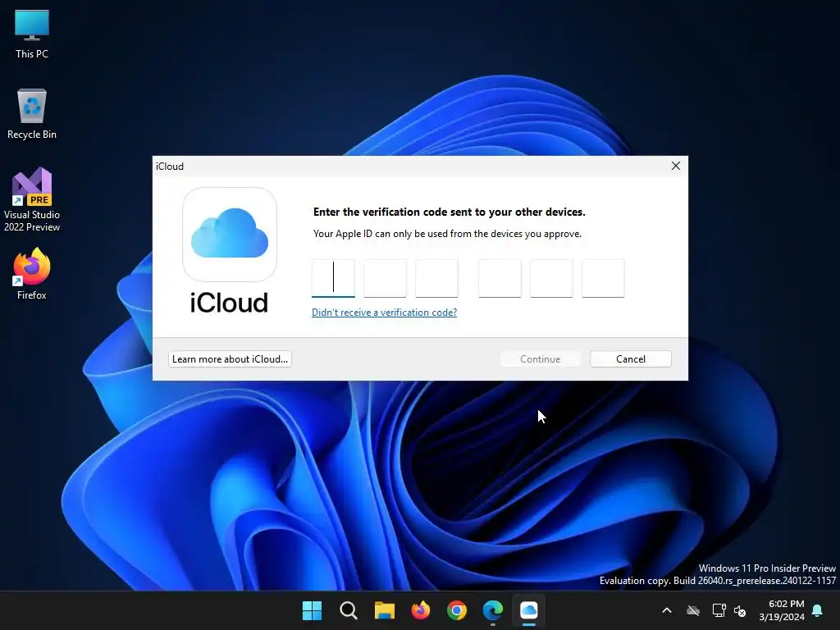Screen dimensions: 840x630
Task: Open the network status tray icon
Action: point(719,610)
